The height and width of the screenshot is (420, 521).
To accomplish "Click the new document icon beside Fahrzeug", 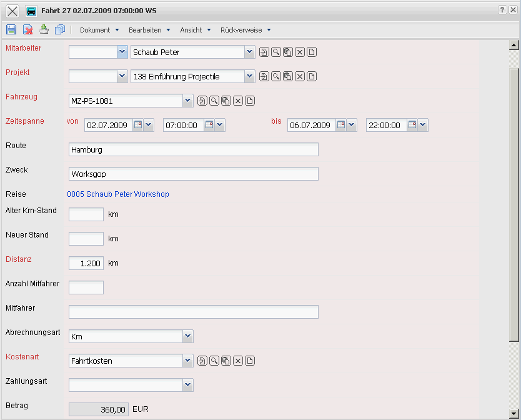I will point(250,101).
